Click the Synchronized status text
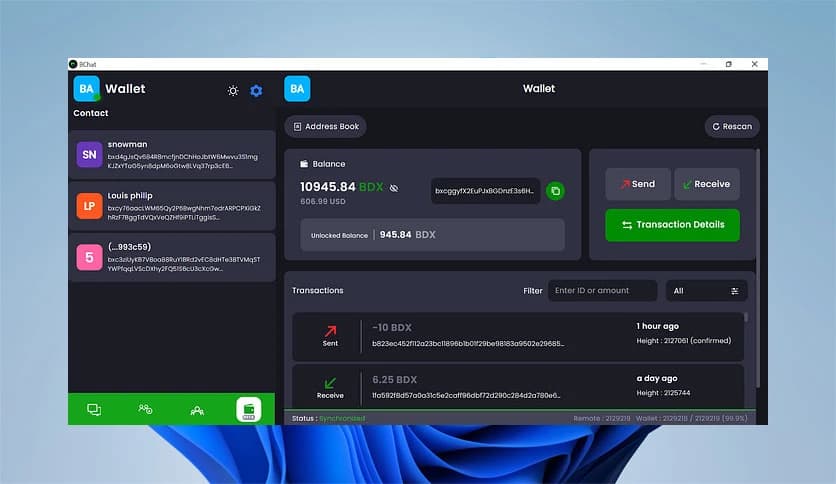Viewport: 836px width, 484px height. tap(342, 418)
